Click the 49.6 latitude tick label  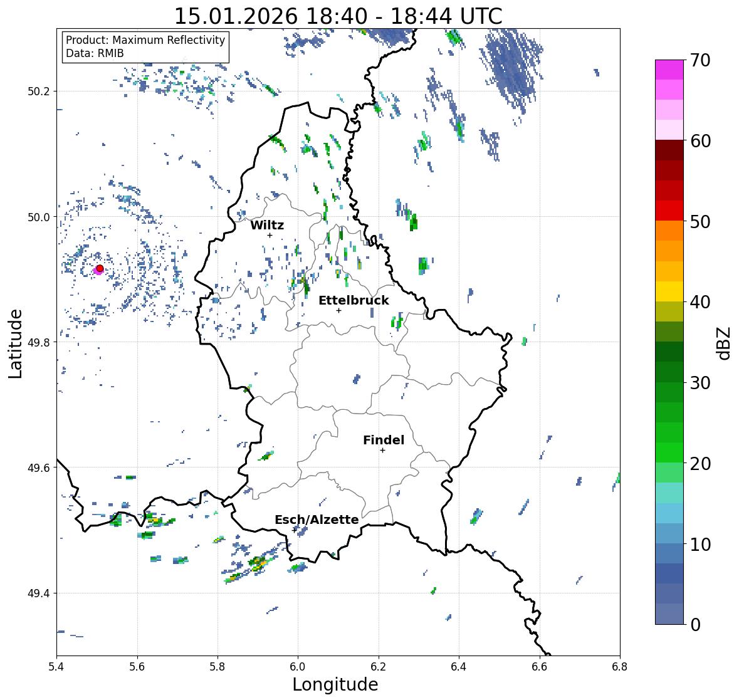pyautogui.click(x=39, y=468)
